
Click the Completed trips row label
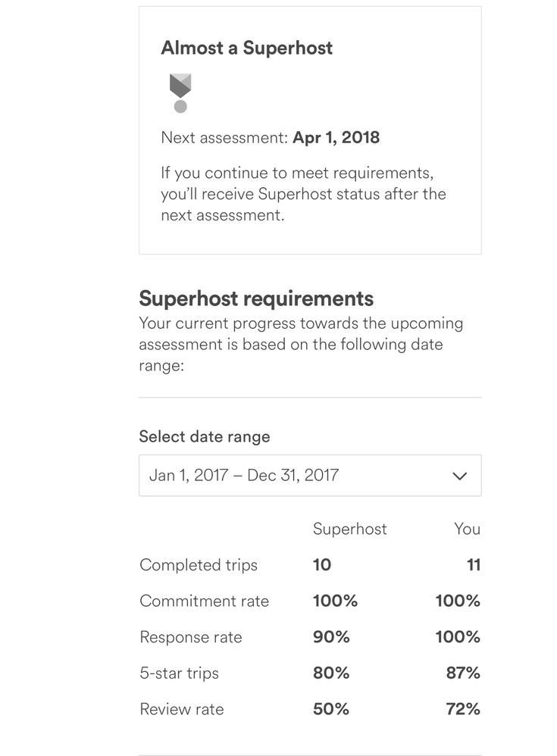click(199, 565)
